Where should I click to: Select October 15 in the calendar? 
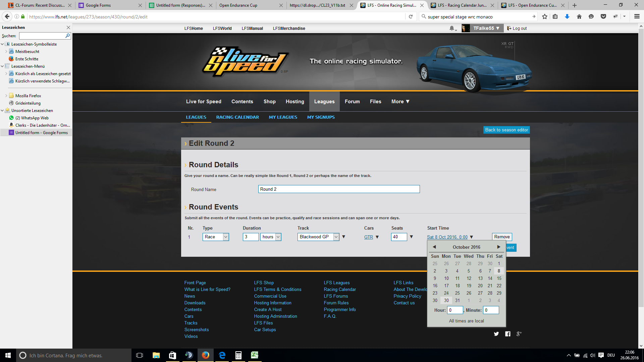(499, 279)
